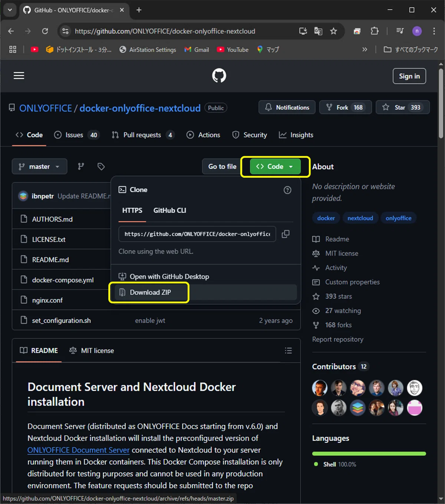Open the README outline list icon
The width and height of the screenshot is (445, 504).
click(x=288, y=351)
